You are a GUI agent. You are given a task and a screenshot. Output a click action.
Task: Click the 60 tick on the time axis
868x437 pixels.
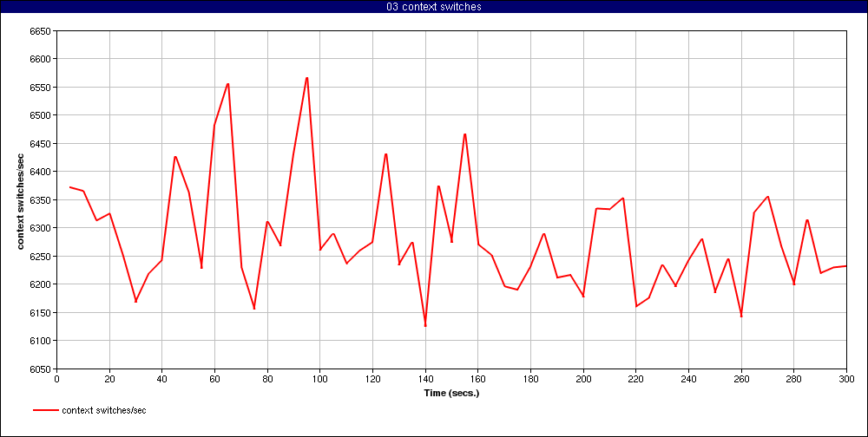click(x=214, y=379)
